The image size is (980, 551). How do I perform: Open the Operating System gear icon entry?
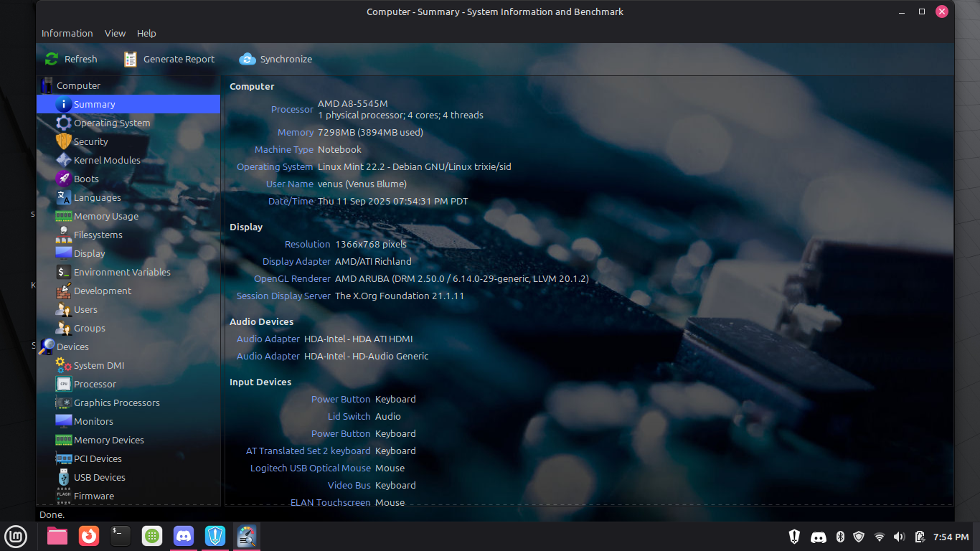point(64,123)
